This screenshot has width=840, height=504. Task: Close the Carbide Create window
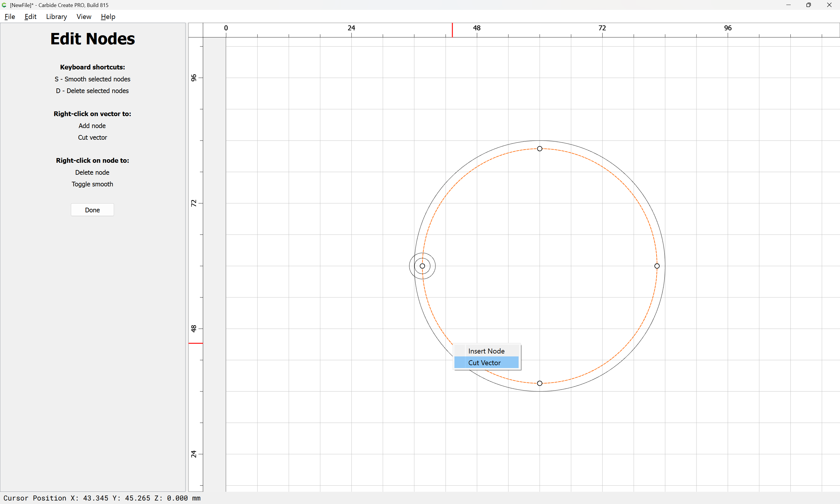coord(829,5)
